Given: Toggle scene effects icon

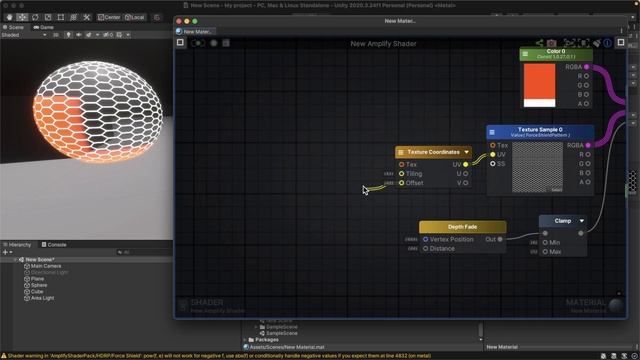Looking at the screenshot, I should pos(89,35).
